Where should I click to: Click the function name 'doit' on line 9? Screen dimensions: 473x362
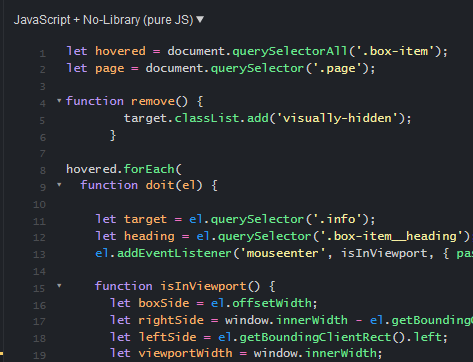tap(160, 185)
